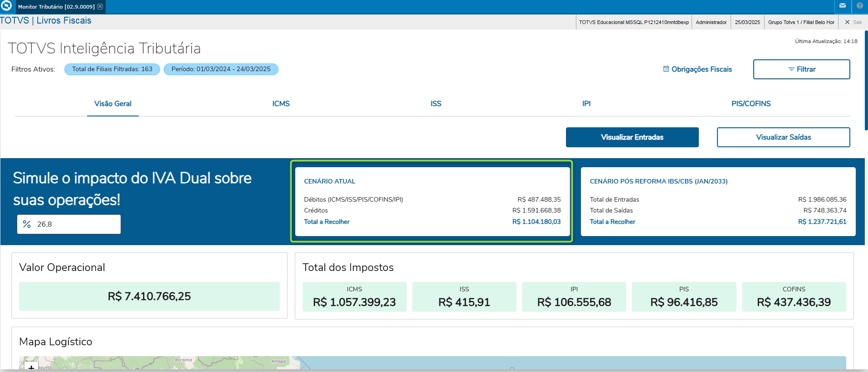
Task: Click the CENÁRIO ATUAL card heading
Action: point(330,181)
